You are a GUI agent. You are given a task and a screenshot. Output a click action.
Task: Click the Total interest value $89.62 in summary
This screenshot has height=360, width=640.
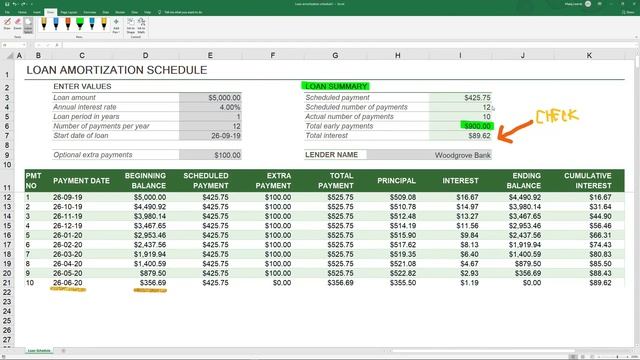pyautogui.click(x=460, y=136)
